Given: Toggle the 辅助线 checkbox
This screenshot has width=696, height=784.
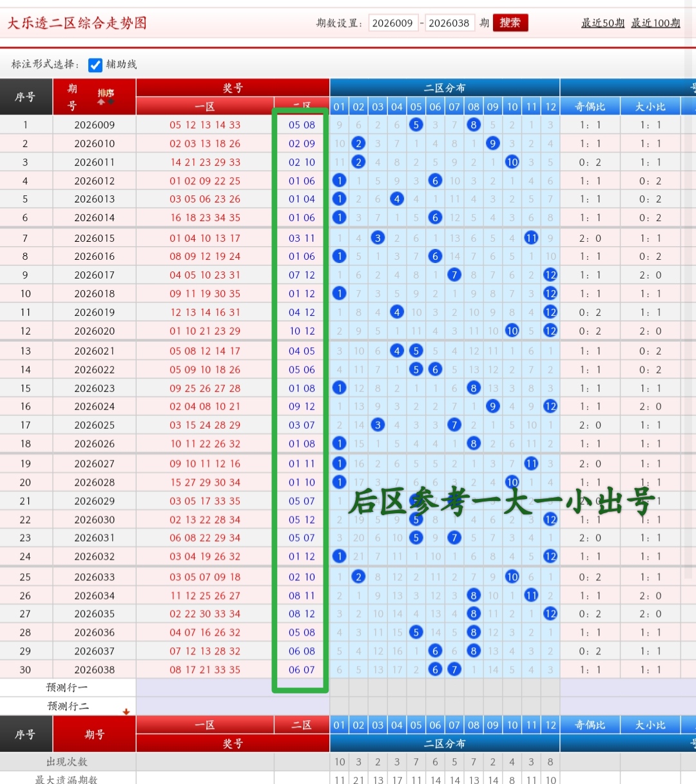Looking at the screenshot, I should tap(95, 64).
